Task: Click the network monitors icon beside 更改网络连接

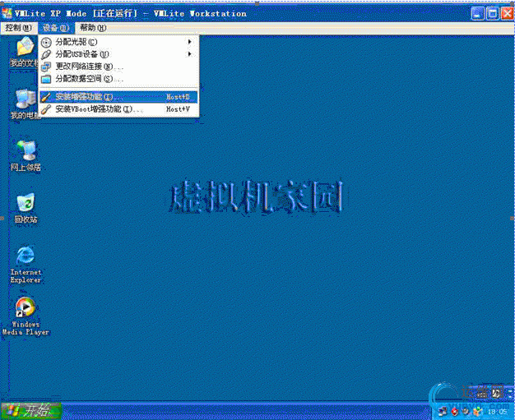Action: click(46, 67)
